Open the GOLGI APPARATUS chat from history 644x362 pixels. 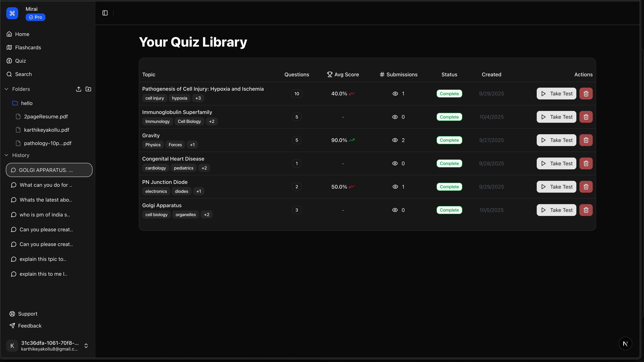click(x=49, y=170)
